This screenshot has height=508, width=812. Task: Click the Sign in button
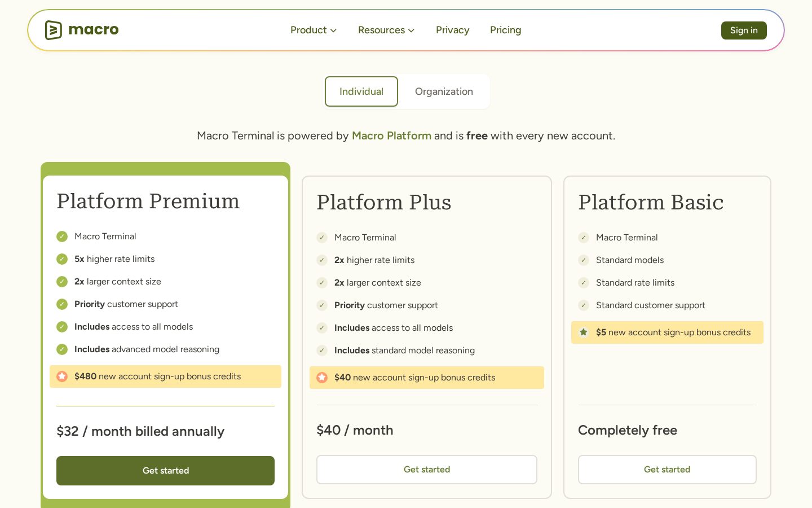tap(744, 30)
